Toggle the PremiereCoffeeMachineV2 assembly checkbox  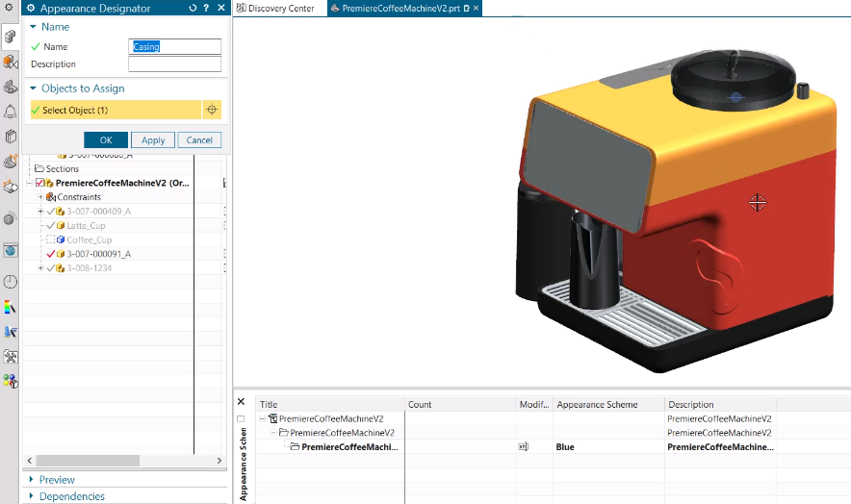point(40,183)
